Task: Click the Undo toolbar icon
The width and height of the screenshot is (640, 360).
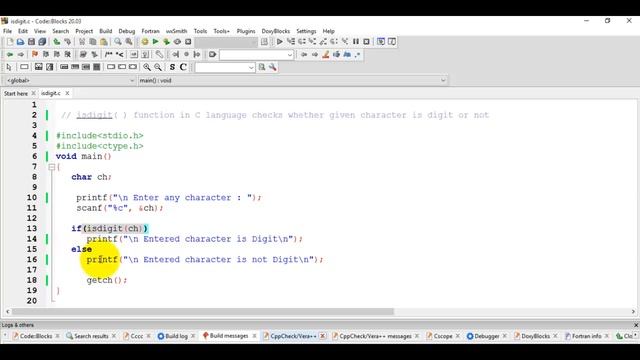Action: click(57, 42)
